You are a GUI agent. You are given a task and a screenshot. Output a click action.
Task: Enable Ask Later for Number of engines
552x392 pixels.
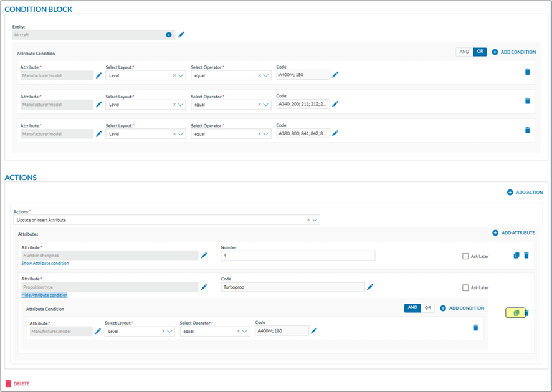tap(465, 256)
